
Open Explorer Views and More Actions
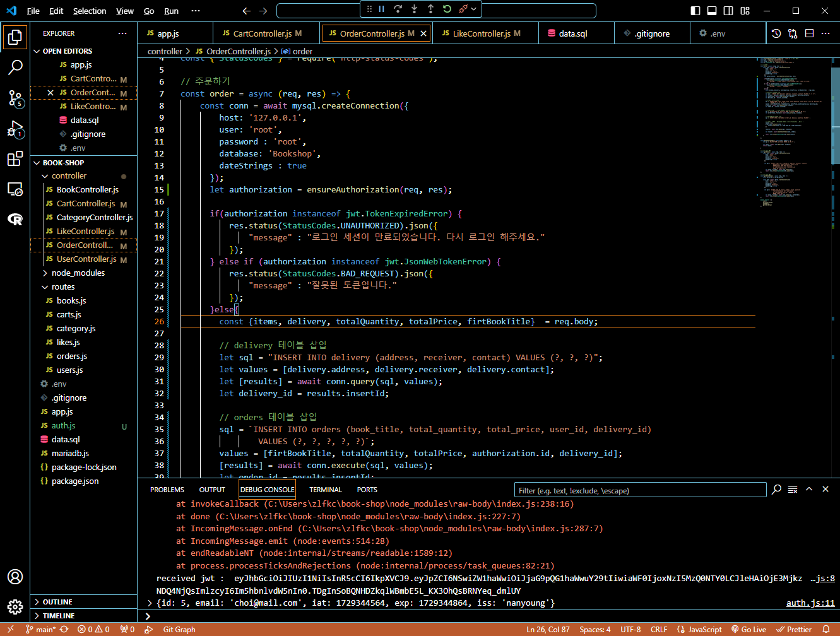click(122, 33)
